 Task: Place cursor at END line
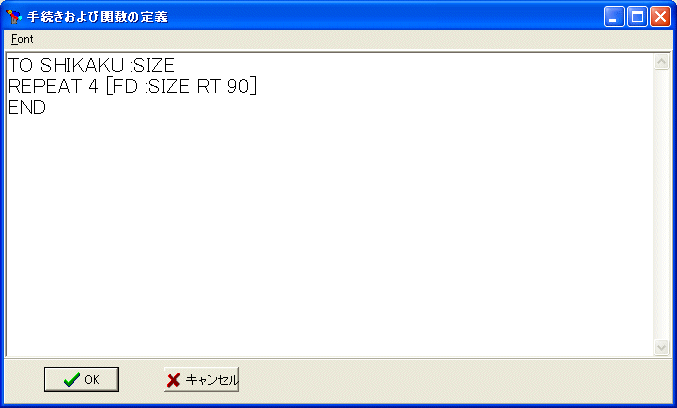(x=27, y=107)
